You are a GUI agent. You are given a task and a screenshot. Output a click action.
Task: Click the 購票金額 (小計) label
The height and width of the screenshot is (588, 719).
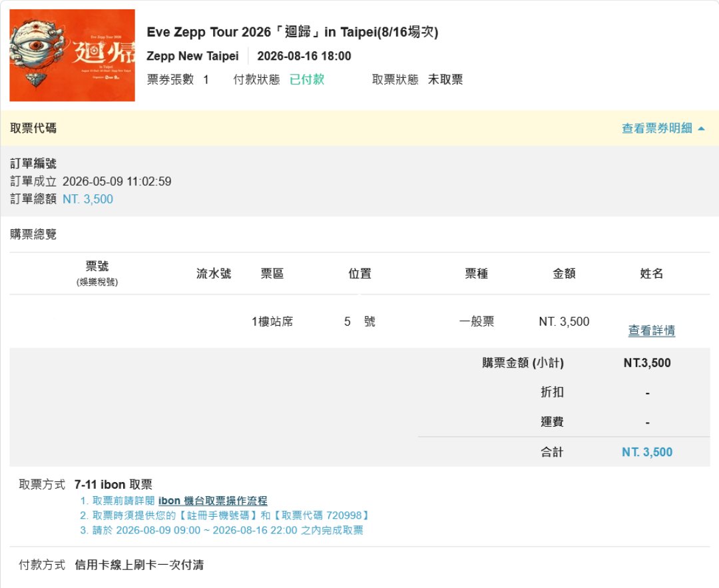point(523,363)
